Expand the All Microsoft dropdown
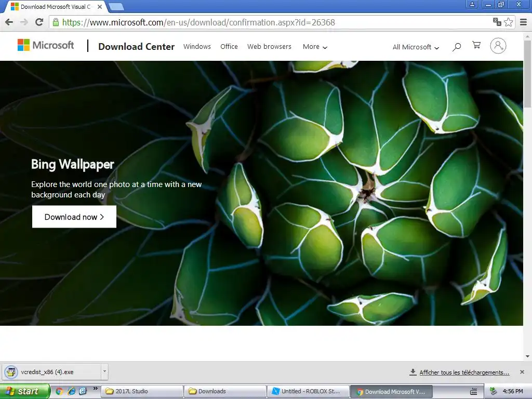Screen dimensions: 532x399 pyautogui.click(x=416, y=47)
